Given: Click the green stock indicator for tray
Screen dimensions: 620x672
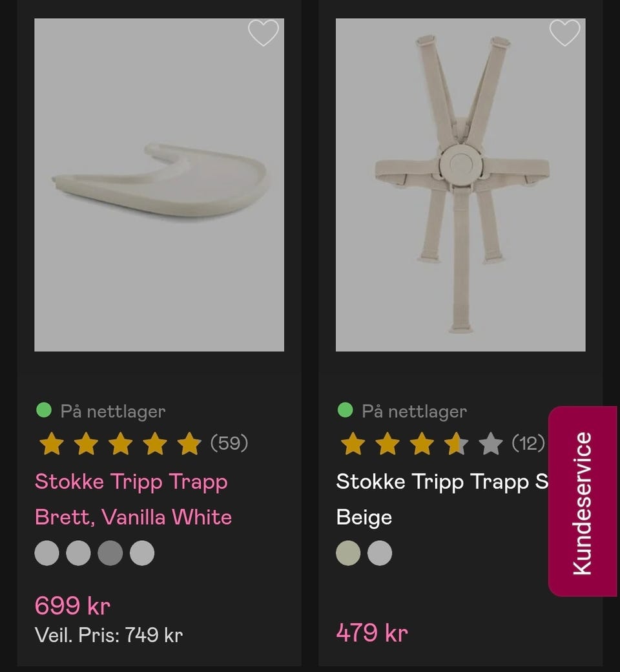Looking at the screenshot, I should [x=44, y=410].
